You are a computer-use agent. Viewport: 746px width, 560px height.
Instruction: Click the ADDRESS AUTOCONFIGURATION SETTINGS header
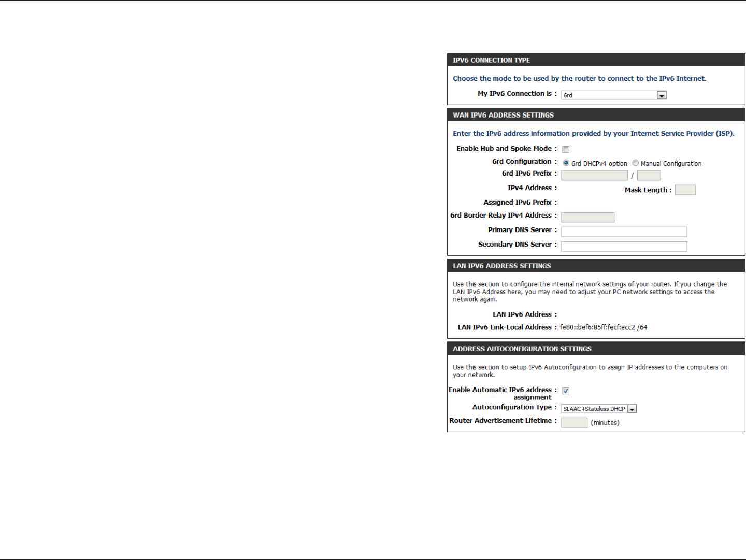(x=596, y=349)
